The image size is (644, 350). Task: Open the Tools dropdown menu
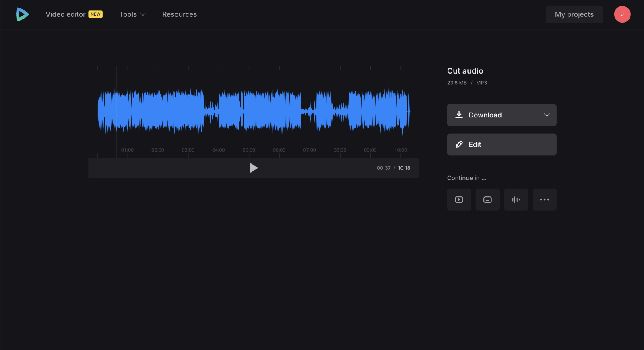click(x=132, y=14)
